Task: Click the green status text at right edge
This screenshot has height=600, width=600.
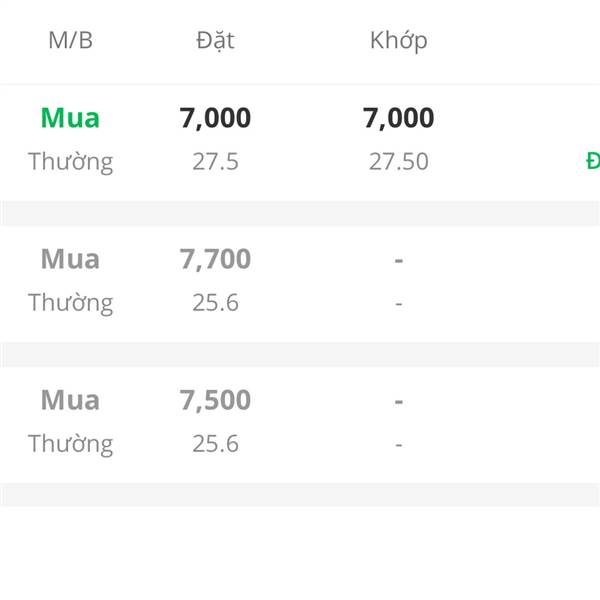Action: coord(593,161)
